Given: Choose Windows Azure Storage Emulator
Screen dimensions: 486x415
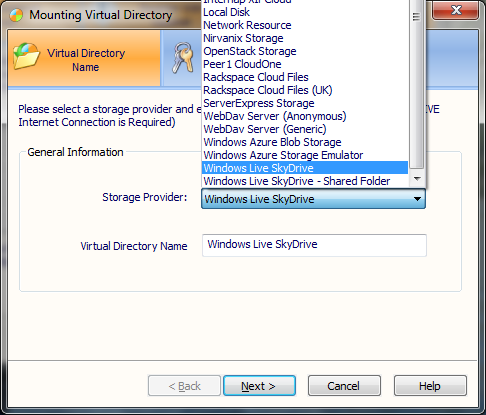Looking at the screenshot, I should tap(305, 155).
